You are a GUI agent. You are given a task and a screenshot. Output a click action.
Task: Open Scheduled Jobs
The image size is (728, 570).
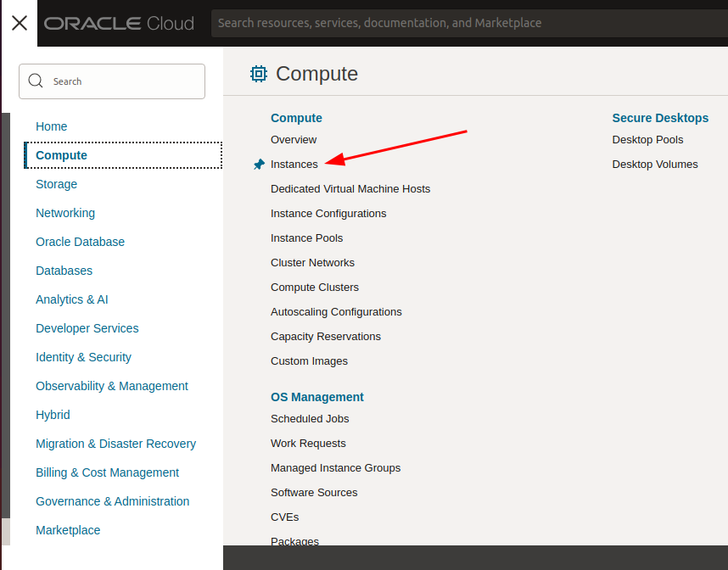[310, 419]
